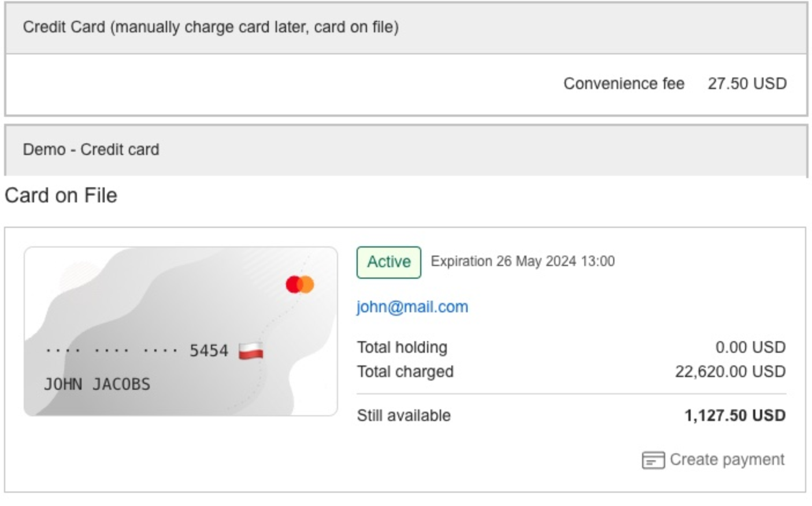Click the Mastercard logo on the card
812x506 pixels.
299,285
